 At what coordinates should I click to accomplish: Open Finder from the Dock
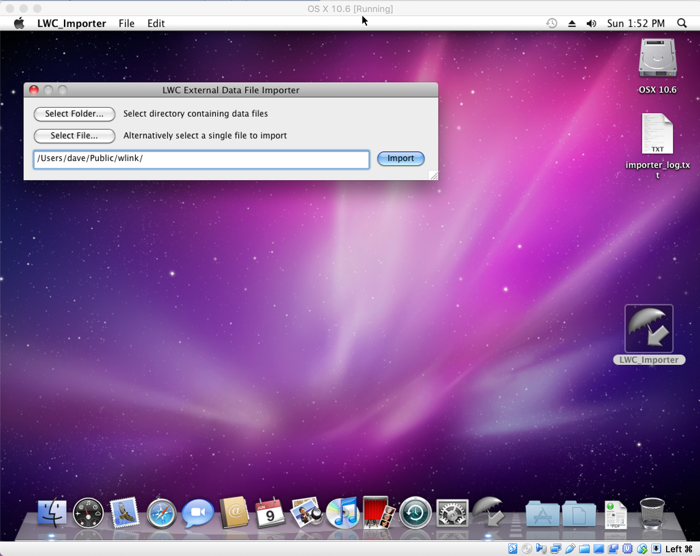click(52, 513)
